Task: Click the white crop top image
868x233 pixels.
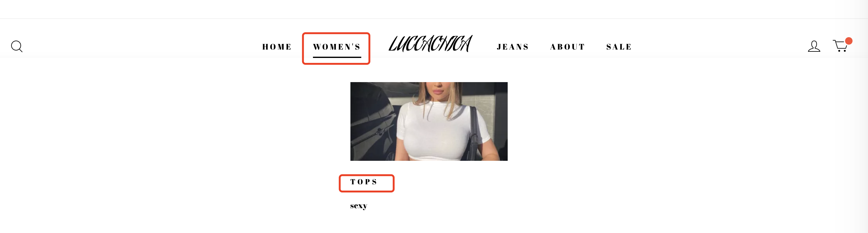Action: point(429,121)
